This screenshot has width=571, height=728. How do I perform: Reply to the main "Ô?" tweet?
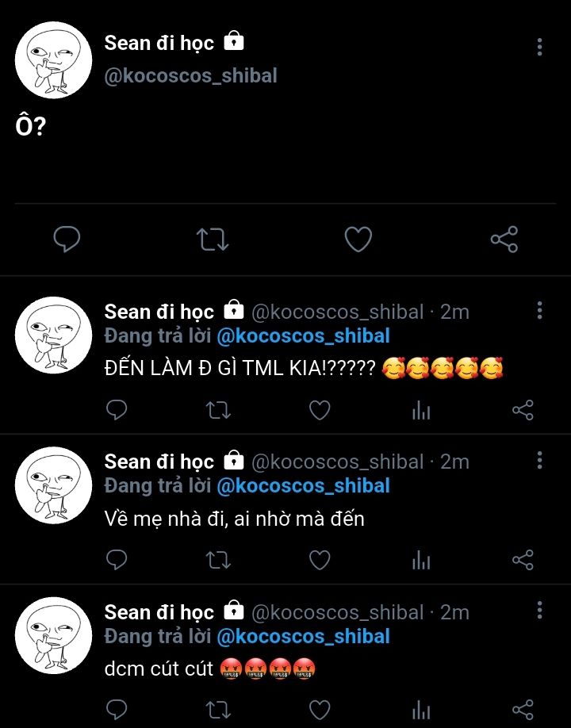[67, 239]
